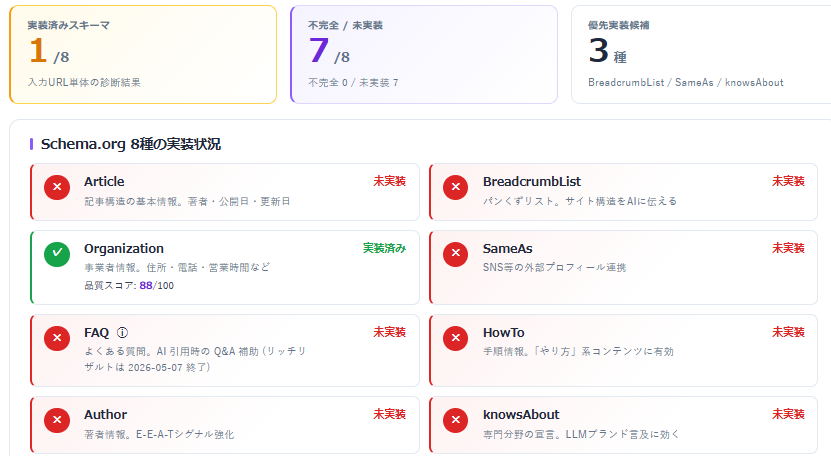Image resolution: width=831 pixels, height=456 pixels.
Task: Click the 不完全 0 / 未実装 7 caption
Action: [353, 83]
